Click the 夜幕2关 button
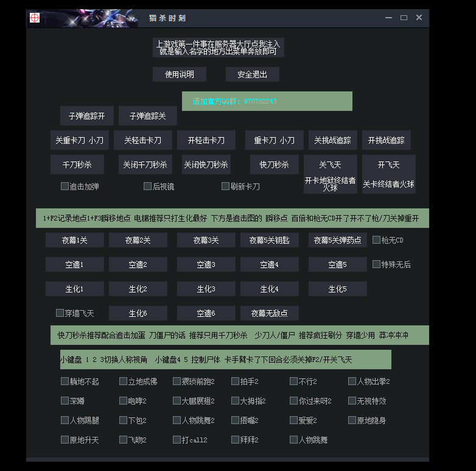Image resolution: width=476 pixels, height=471 pixels. pos(138,240)
